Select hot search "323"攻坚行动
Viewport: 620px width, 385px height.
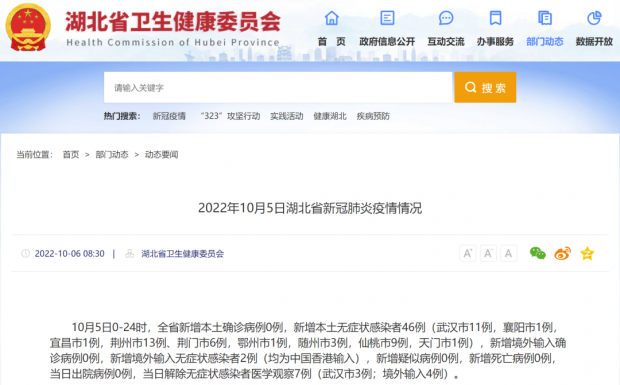point(230,116)
